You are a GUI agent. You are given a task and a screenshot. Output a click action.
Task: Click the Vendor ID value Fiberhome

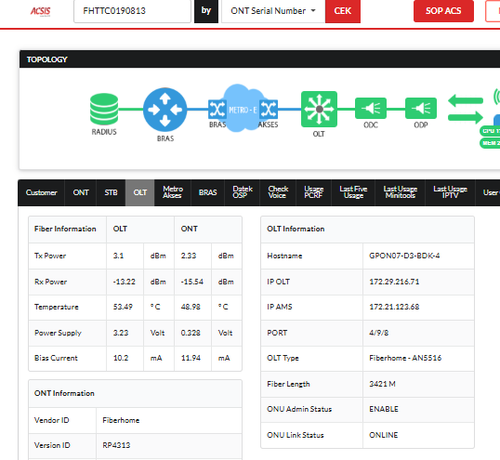pos(121,420)
